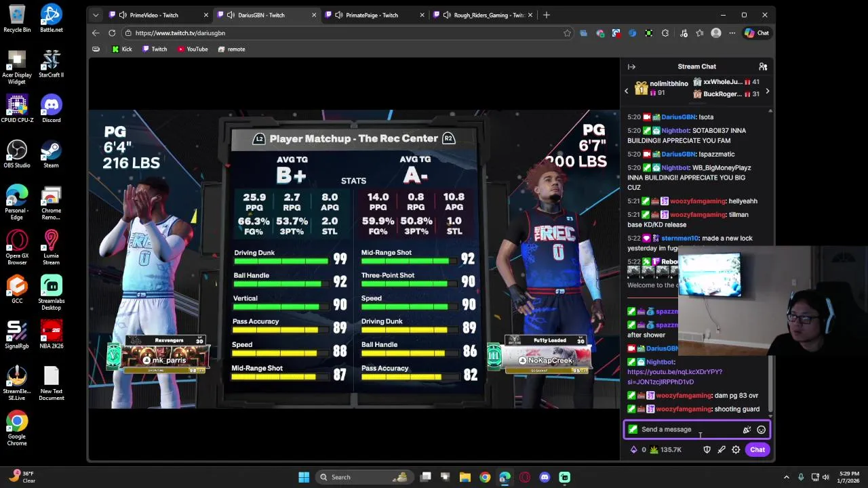Reload the Twitch page

click(x=112, y=33)
